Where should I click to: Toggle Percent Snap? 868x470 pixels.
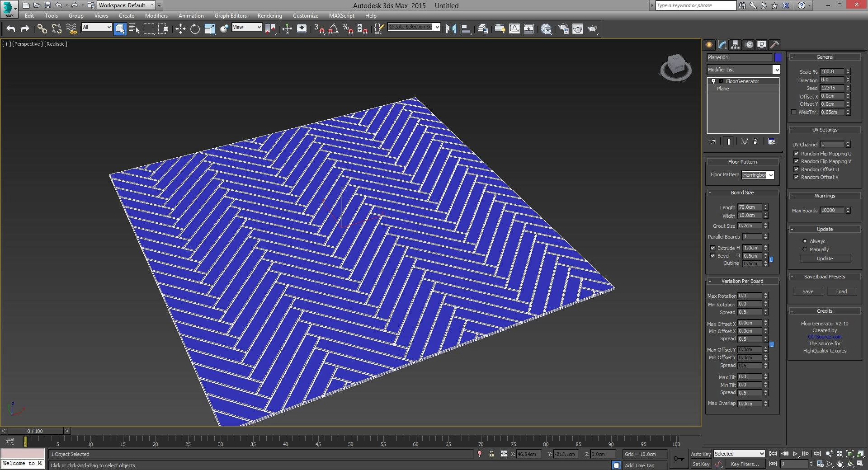point(348,29)
